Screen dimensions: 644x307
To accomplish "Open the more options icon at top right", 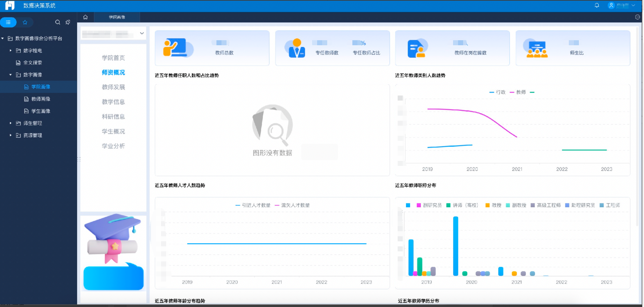I will tap(637, 17).
